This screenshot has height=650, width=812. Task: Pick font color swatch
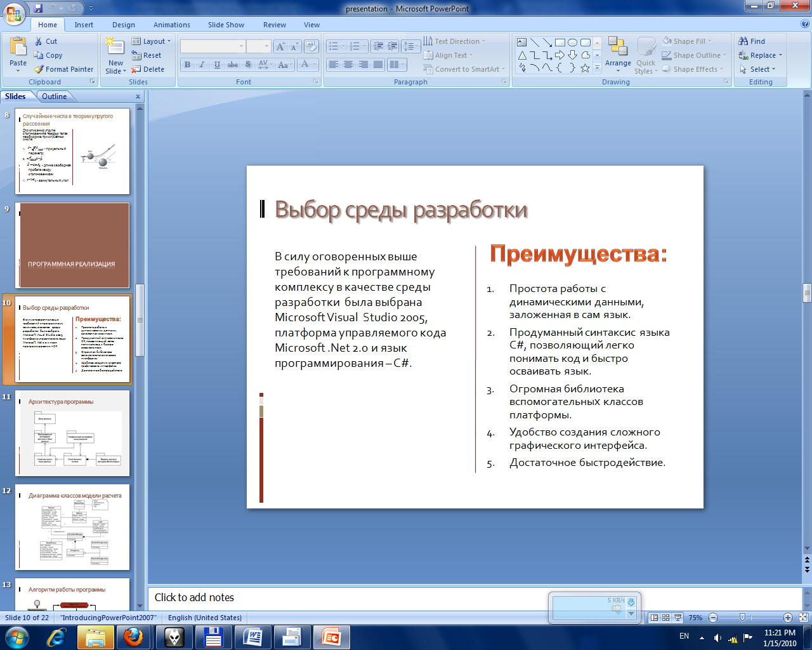304,64
